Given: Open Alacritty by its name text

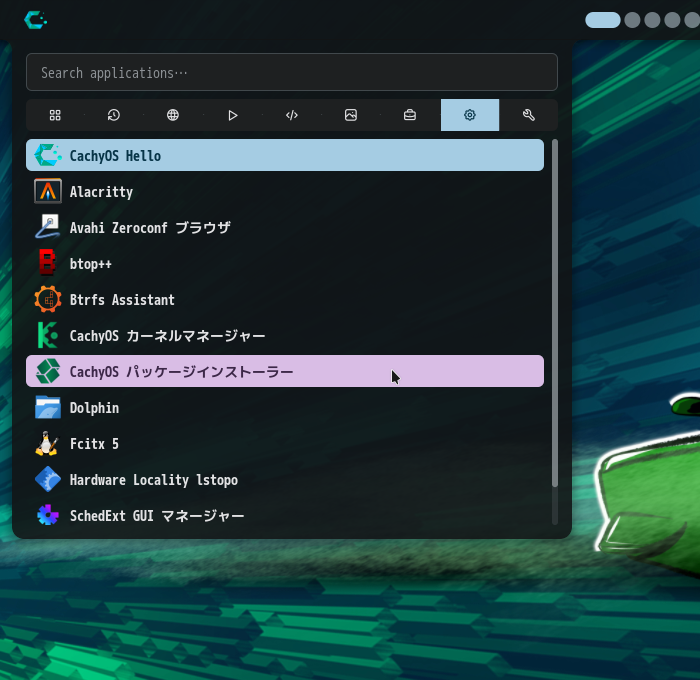Looking at the screenshot, I should [x=101, y=192].
